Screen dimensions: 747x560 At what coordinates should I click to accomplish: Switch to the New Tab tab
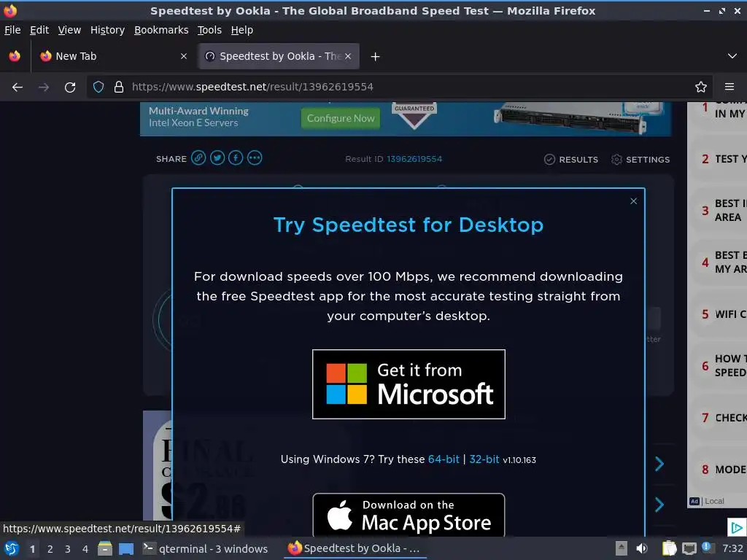(113, 56)
